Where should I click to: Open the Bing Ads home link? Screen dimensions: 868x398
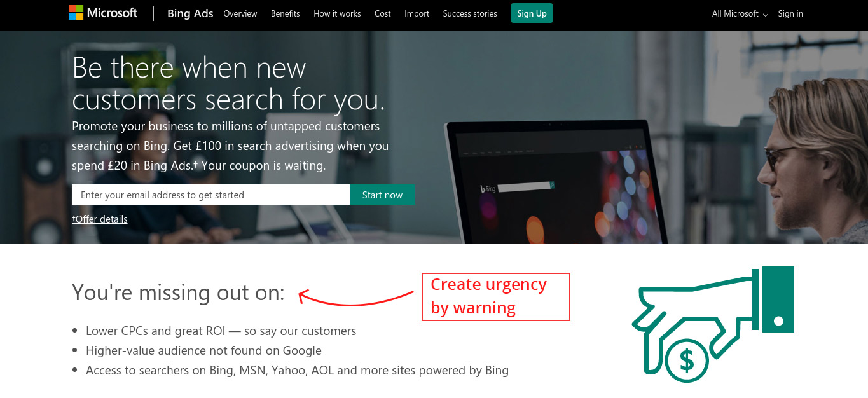pos(190,13)
